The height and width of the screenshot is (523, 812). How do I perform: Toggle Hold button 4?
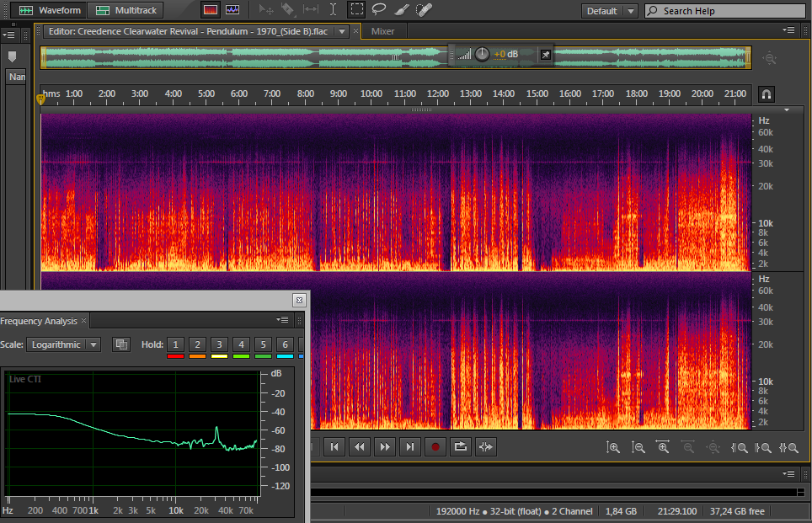click(241, 344)
